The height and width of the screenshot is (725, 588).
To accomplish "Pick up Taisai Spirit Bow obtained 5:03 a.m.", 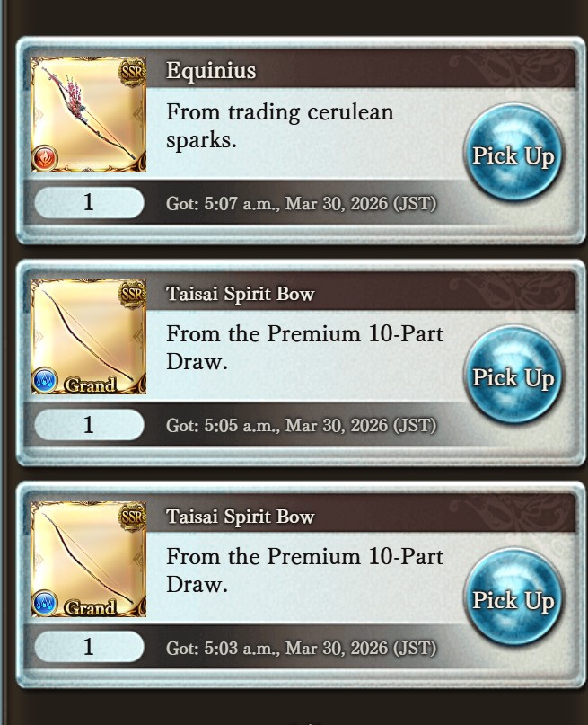I will [x=513, y=598].
